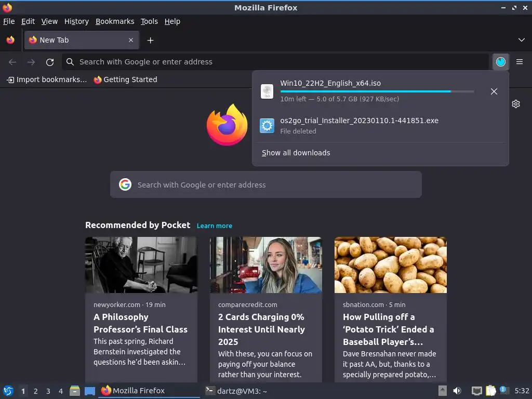Switch to workspace 3 in taskbar
532x399 pixels.
[48, 391]
